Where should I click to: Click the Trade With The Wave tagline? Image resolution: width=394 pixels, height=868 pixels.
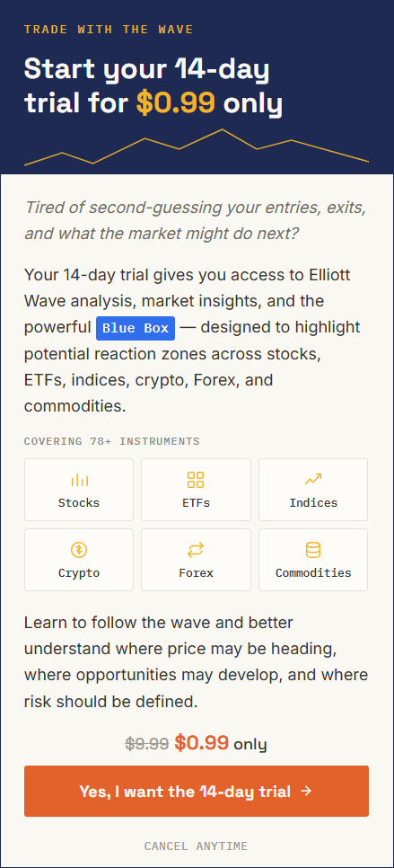(109, 30)
